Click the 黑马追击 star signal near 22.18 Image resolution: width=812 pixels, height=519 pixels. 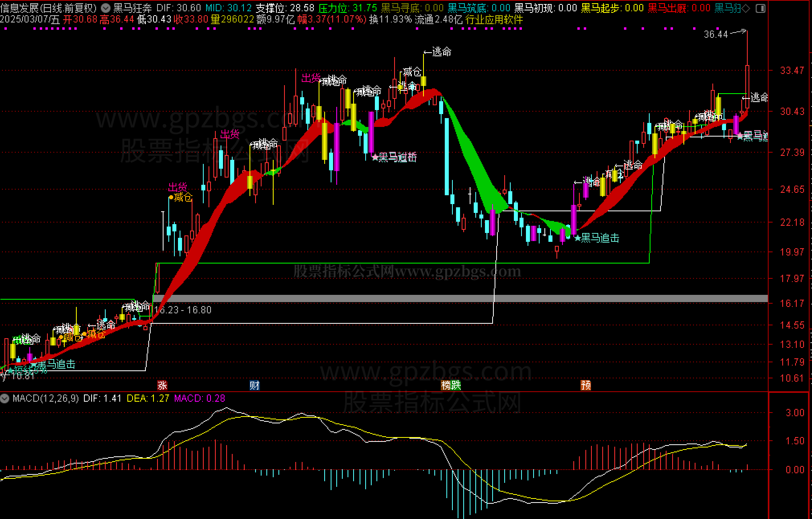pos(597,238)
